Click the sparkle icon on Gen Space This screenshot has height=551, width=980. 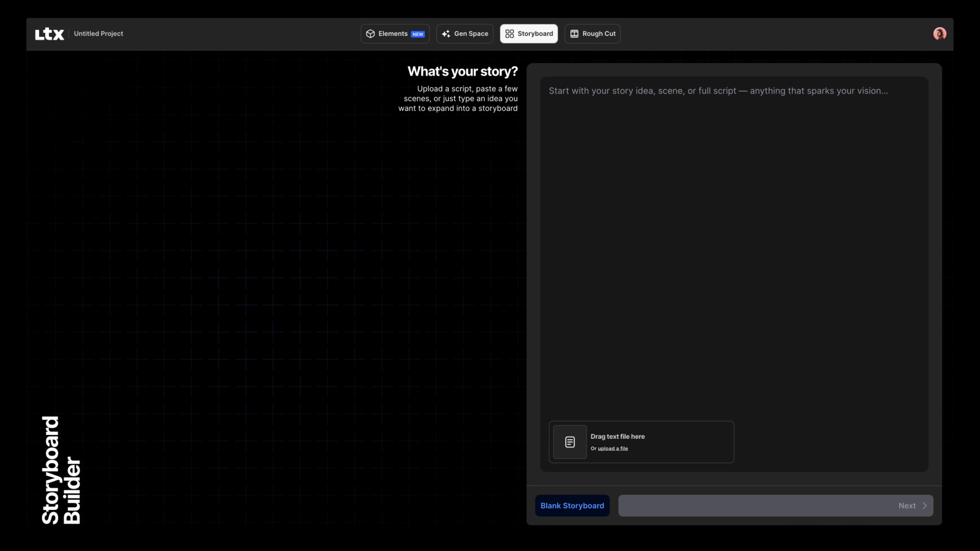[446, 34]
